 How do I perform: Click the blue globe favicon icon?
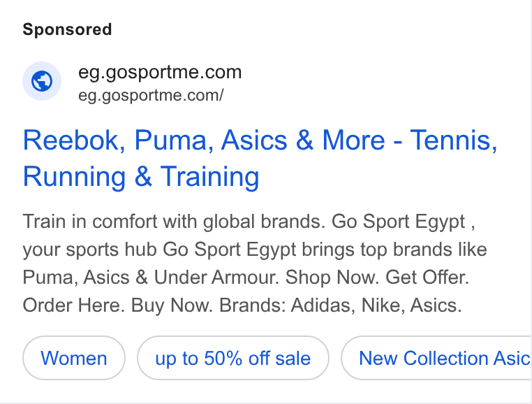[42, 81]
